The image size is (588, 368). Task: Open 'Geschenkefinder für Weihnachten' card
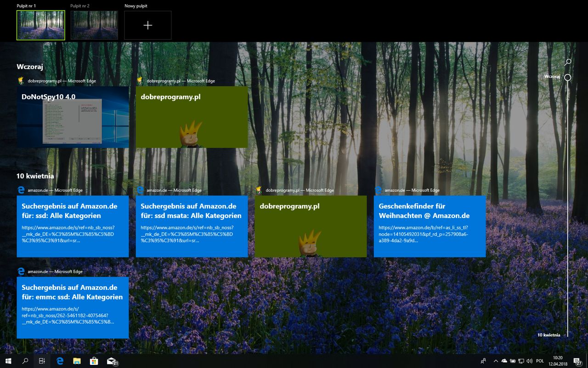point(430,226)
